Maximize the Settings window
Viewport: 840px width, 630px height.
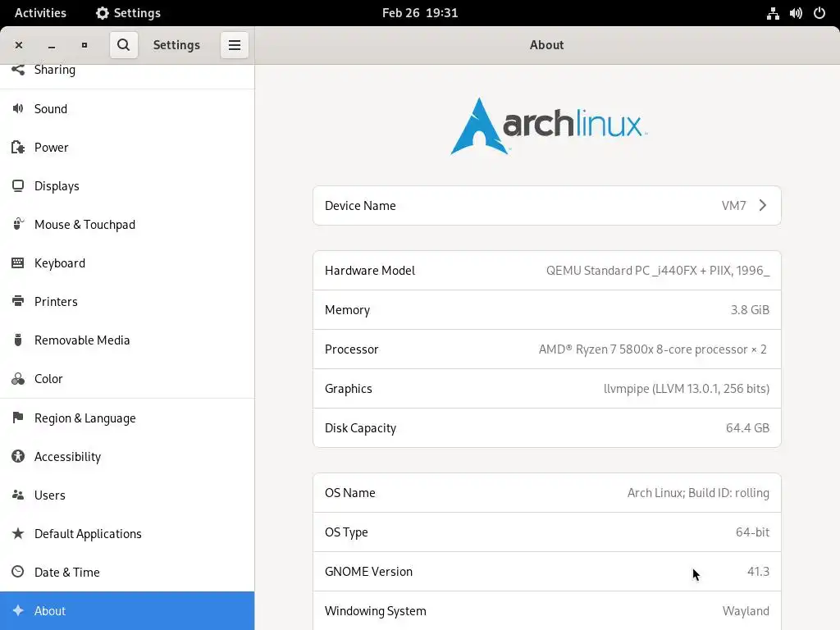[84, 45]
